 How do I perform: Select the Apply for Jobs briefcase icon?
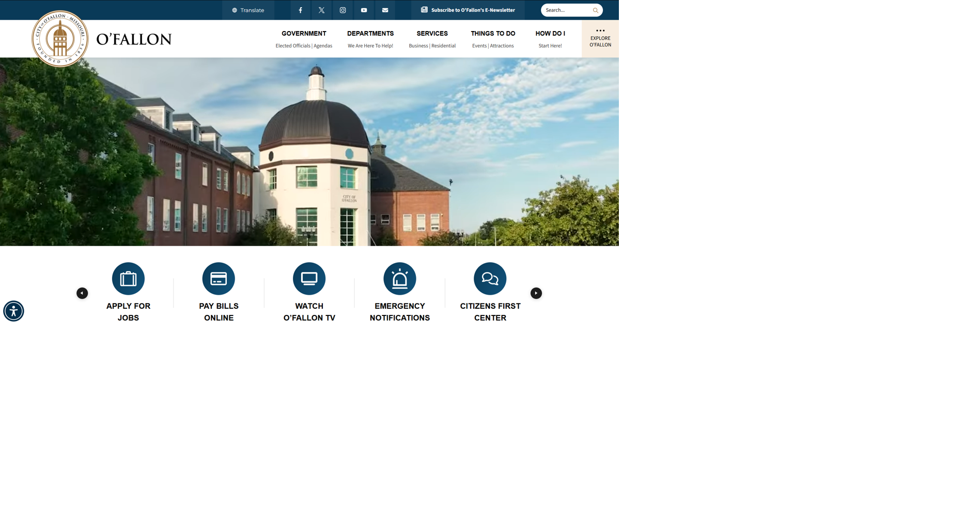pos(128,278)
